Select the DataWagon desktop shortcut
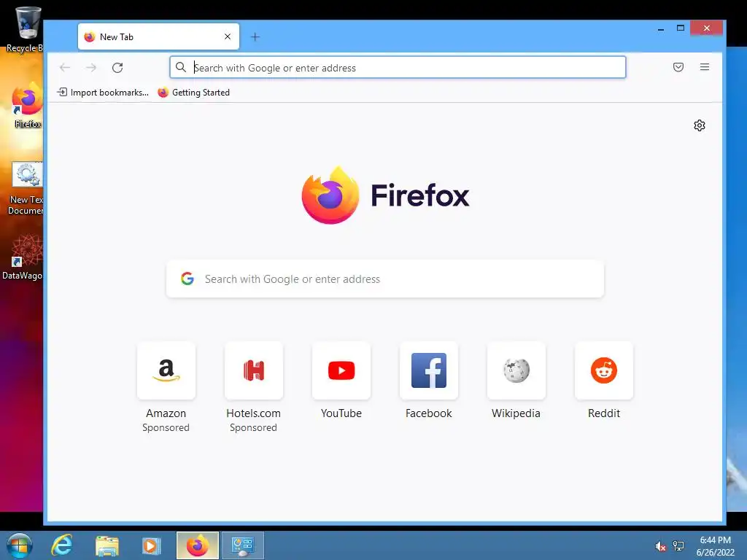 point(23,257)
